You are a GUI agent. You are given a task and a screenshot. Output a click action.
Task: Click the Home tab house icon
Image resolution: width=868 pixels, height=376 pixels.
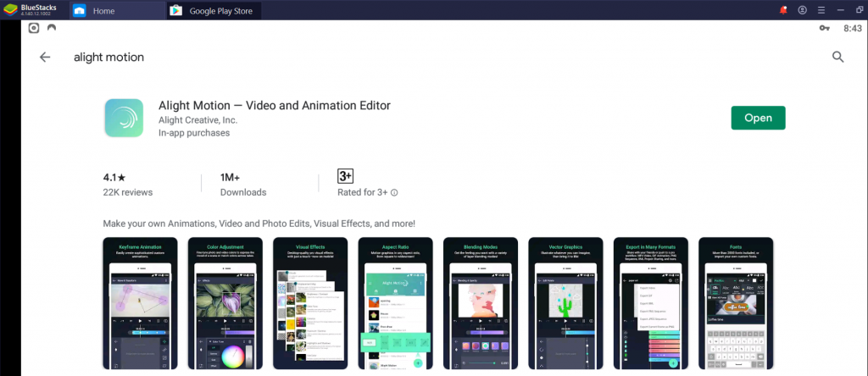pyautogui.click(x=79, y=10)
